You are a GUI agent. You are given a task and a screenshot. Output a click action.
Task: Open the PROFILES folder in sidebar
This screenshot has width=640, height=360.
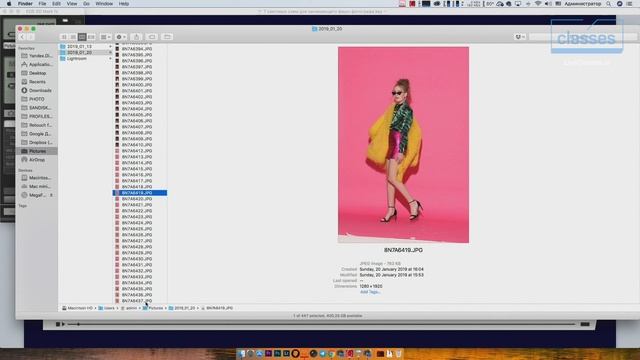click(x=37, y=116)
